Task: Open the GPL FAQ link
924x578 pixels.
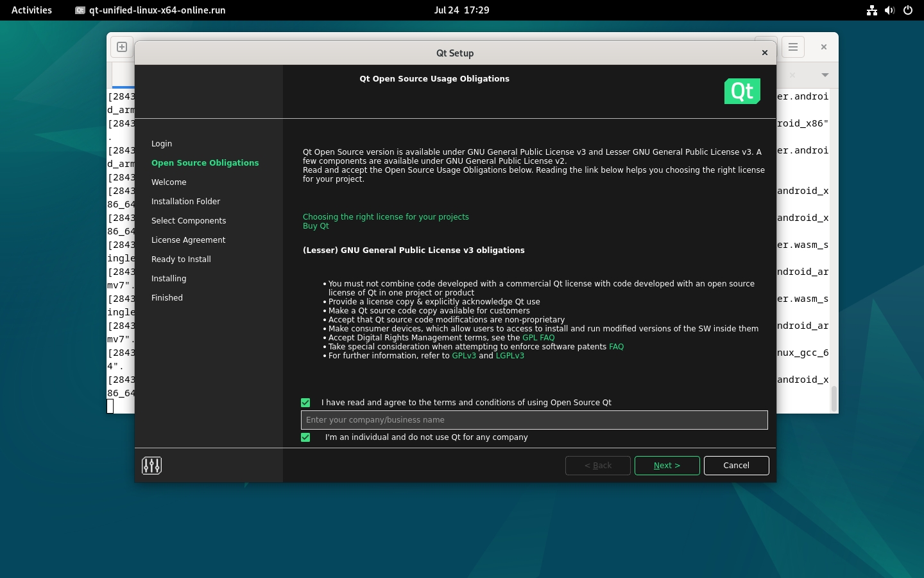Action: point(538,338)
